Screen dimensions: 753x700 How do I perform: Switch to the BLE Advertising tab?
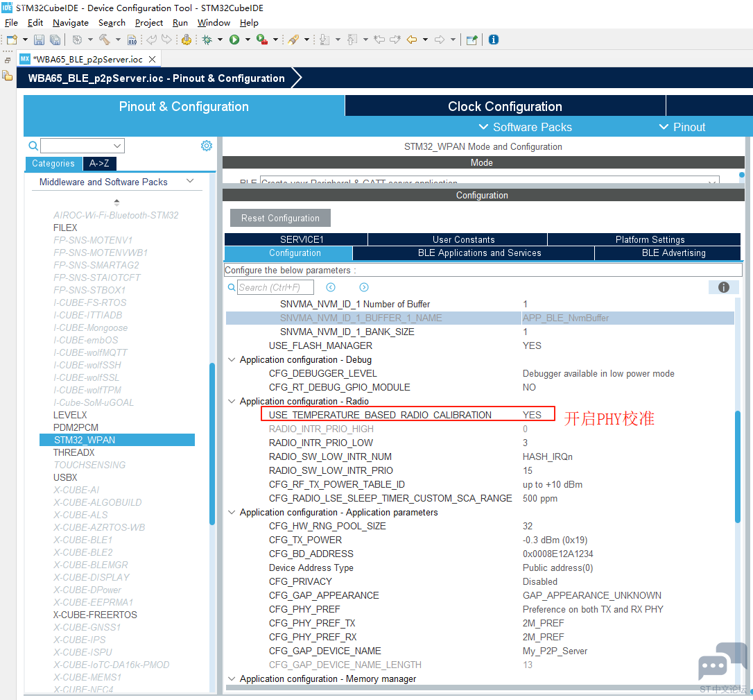point(673,253)
